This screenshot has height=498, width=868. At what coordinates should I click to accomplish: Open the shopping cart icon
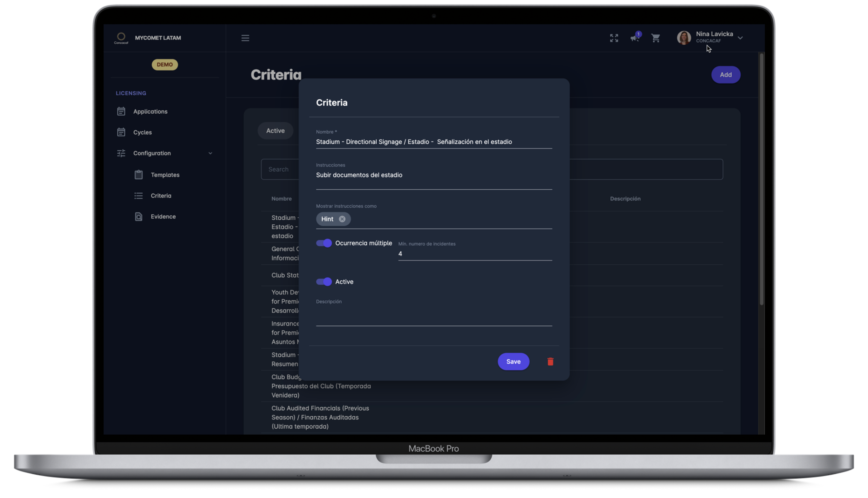[655, 38]
